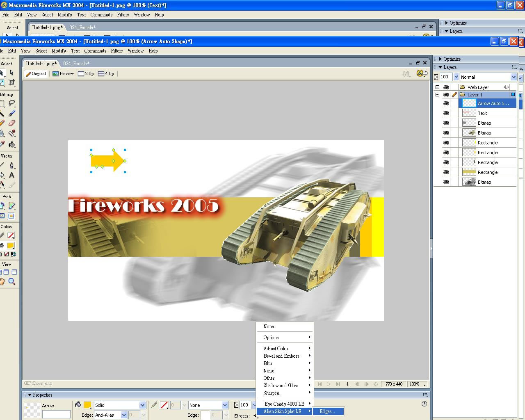Click the Properties panel help icon
Image resolution: width=525 pixels, height=420 pixels.
coord(424,404)
